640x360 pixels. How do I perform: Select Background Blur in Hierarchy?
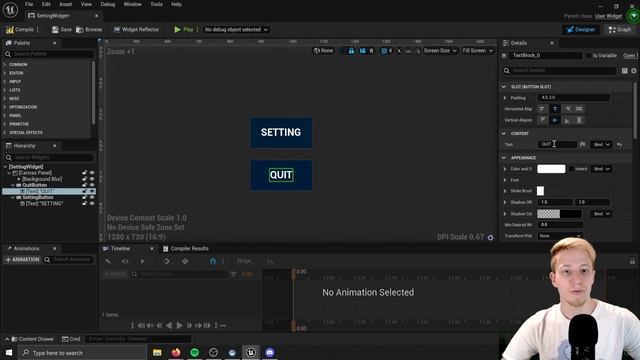coord(42,179)
